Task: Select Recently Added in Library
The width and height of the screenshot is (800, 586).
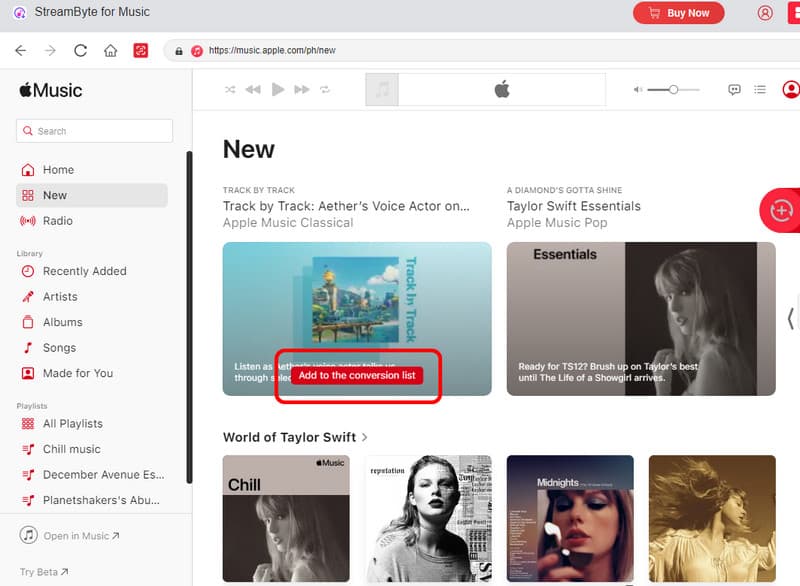Action: pos(84,271)
